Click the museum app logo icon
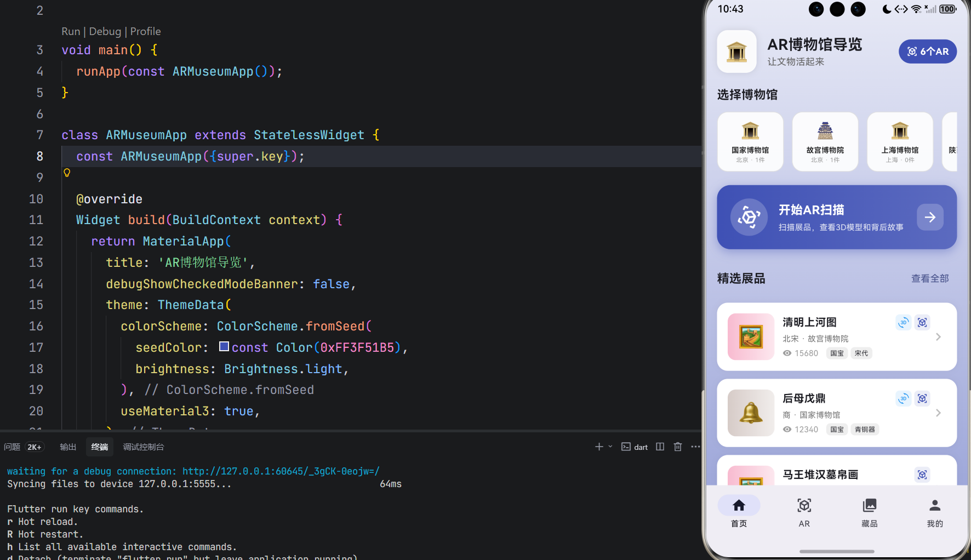 click(737, 52)
